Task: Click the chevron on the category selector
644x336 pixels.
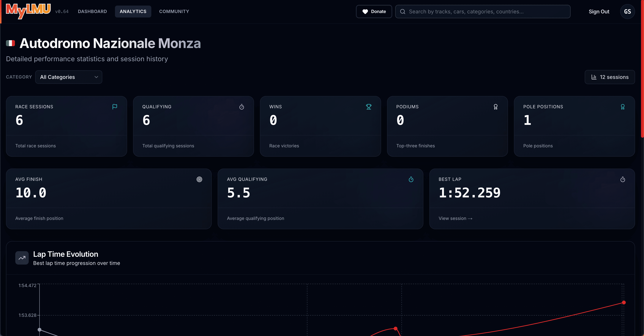Action: 96,77
